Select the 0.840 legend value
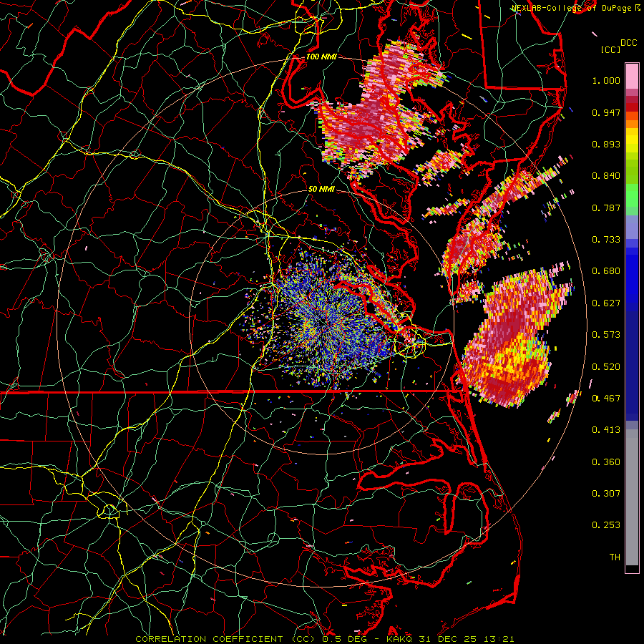Image resolution: width=644 pixels, height=644 pixels. tap(606, 176)
